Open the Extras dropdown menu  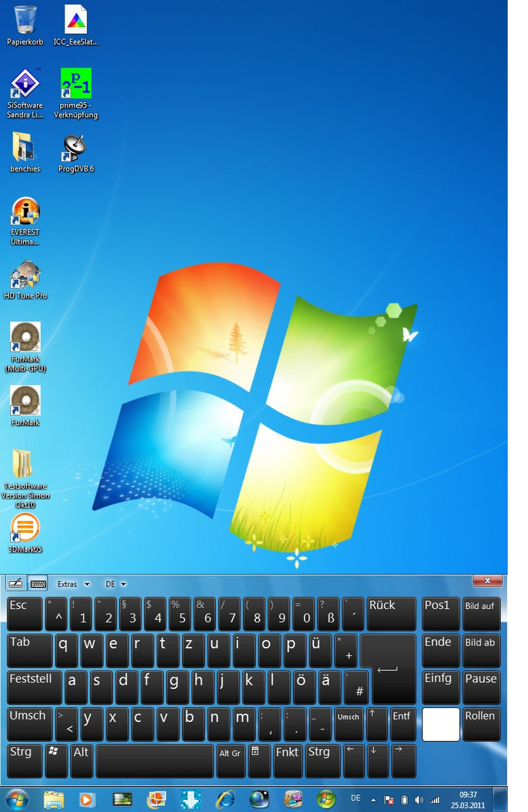point(73,584)
